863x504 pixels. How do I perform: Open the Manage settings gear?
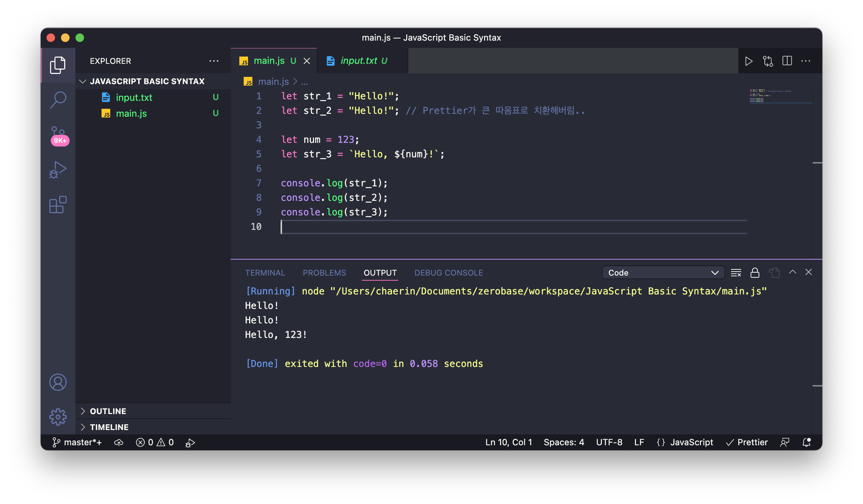click(x=58, y=417)
